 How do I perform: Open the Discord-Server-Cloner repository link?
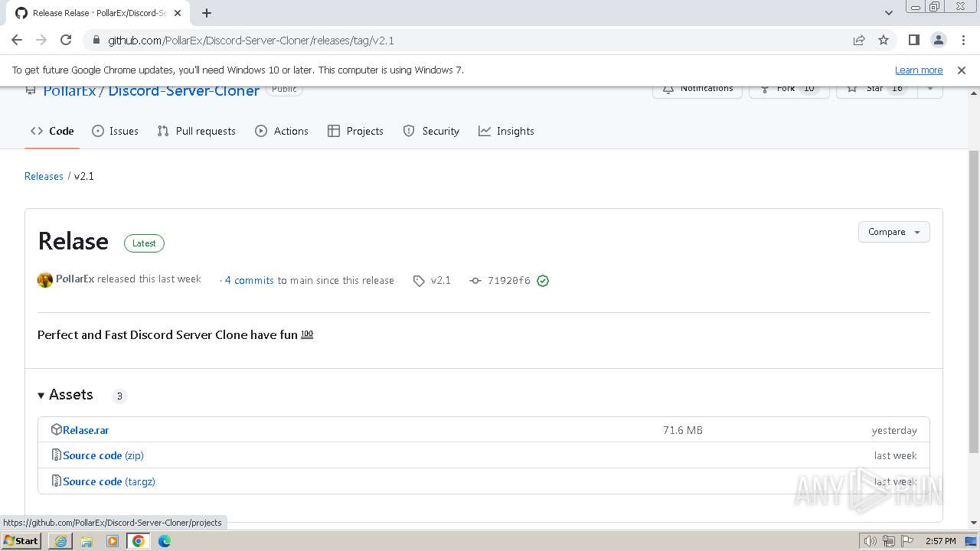pyautogui.click(x=184, y=90)
